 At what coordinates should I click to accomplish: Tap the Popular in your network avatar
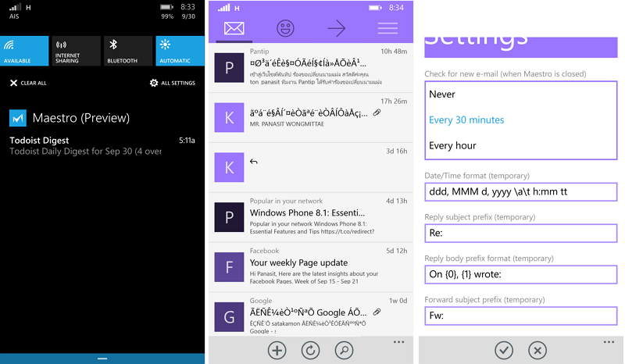point(229,217)
